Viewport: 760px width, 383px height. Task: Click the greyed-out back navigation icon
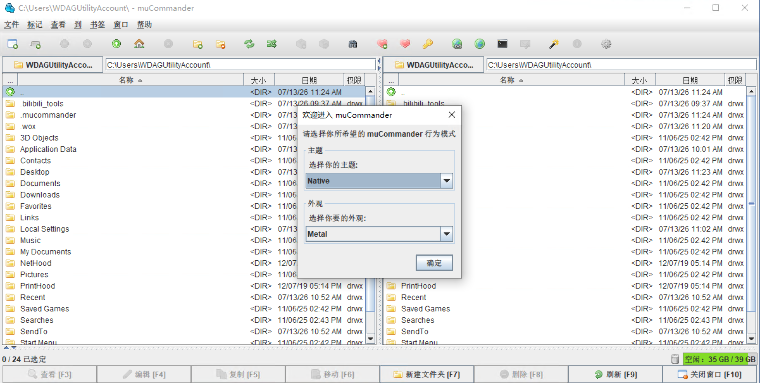(64, 44)
